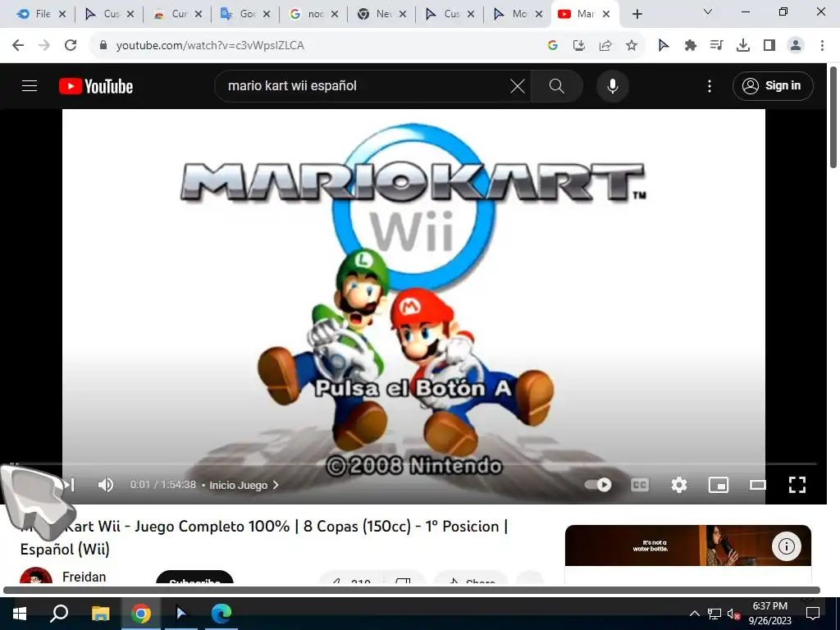Image resolution: width=840 pixels, height=630 pixels.
Task: Toggle the autoplay switch
Action: click(x=598, y=485)
